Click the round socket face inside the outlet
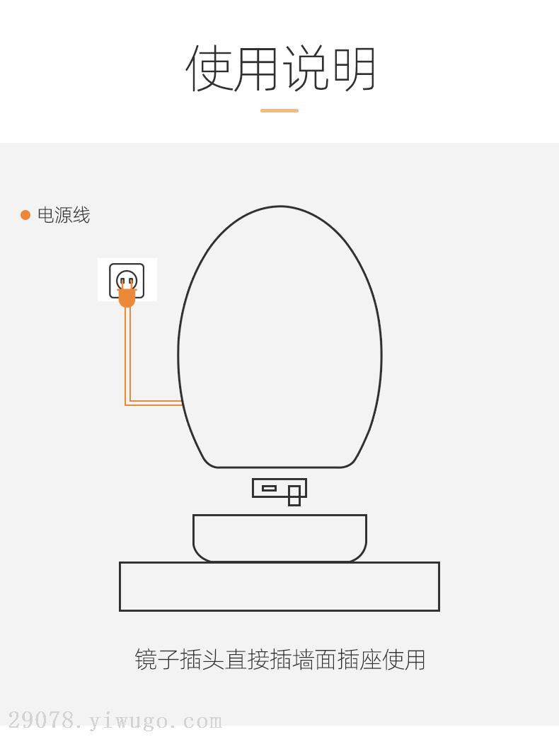The width and height of the screenshot is (559, 756). pyautogui.click(x=127, y=279)
